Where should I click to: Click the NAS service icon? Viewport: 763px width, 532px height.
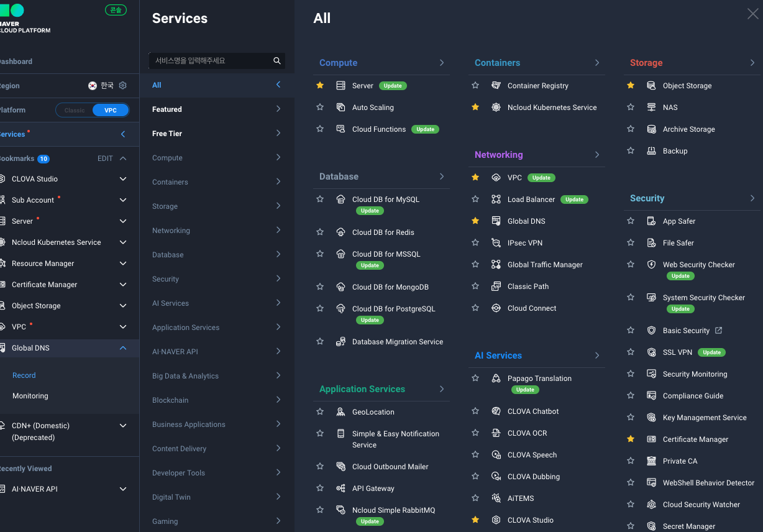point(651,108)
